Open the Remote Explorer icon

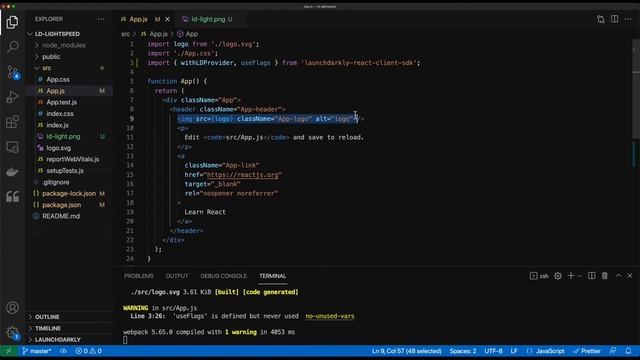(x=12, y=147)
